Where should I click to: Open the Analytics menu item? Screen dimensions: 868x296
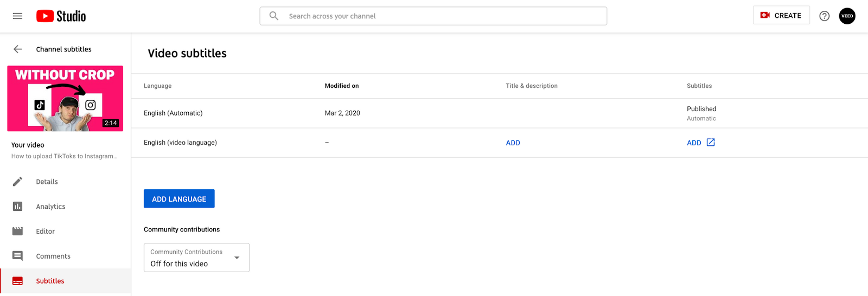point(65,207)
